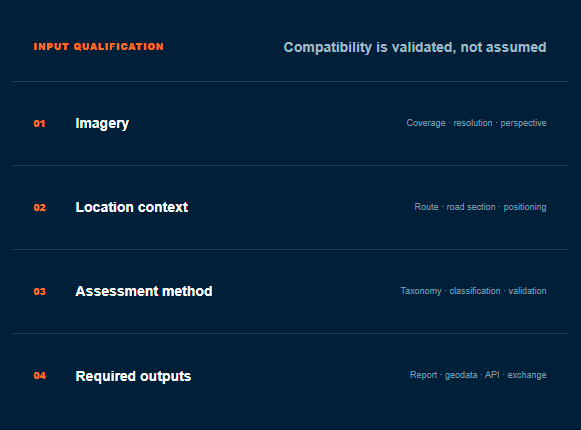Click 'Report · geodata · API · exchange' text
This screenshot has height=430, width=581.
coord(478,375)
